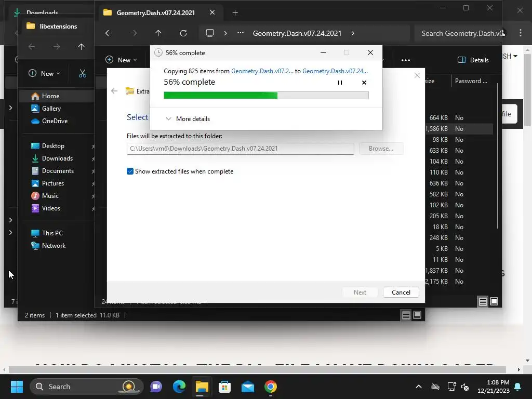Image resolution: width=532 pixels, height=399 pixels.
Task: Expand chevron after Geometry.Dash.v07.24.2021 breadcrumb
Action: click(353, 33)
